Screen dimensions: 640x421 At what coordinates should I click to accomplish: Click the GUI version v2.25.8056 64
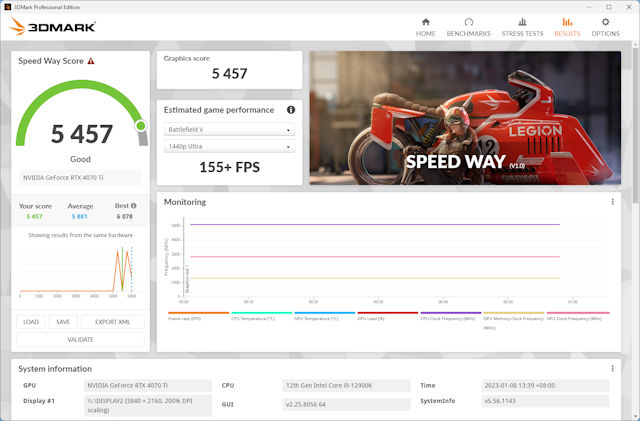pyautogui.click(x=346, y=404)
